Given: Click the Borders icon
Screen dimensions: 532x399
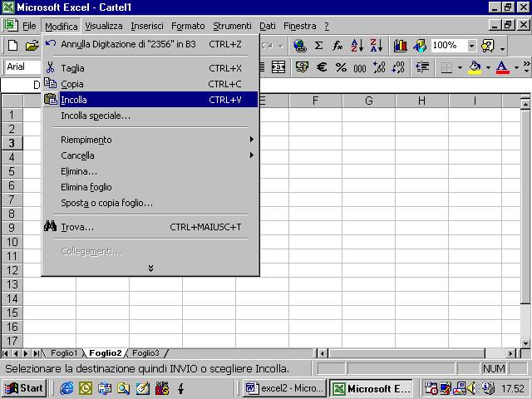Looking at the screenshot, I should click(446, 66).
